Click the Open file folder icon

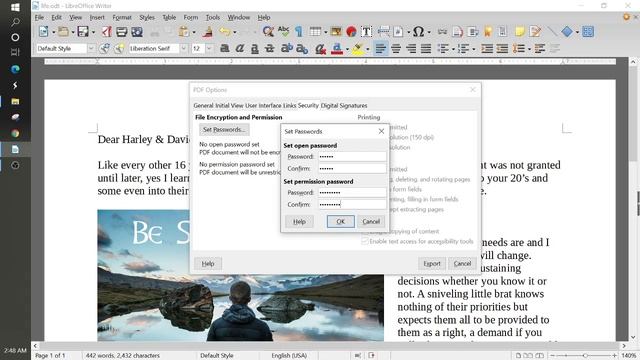63,31
